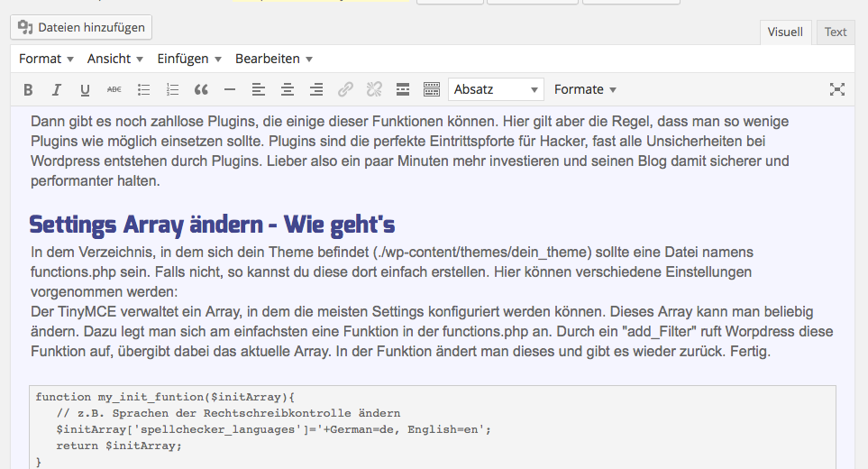
Task: Toggle italic formatting
Action: [x=57, y=89]
